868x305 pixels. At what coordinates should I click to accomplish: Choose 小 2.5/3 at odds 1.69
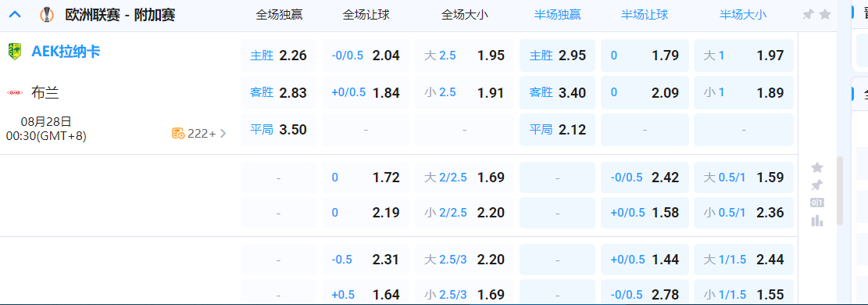pyautogui.click(x=464, y=292)
